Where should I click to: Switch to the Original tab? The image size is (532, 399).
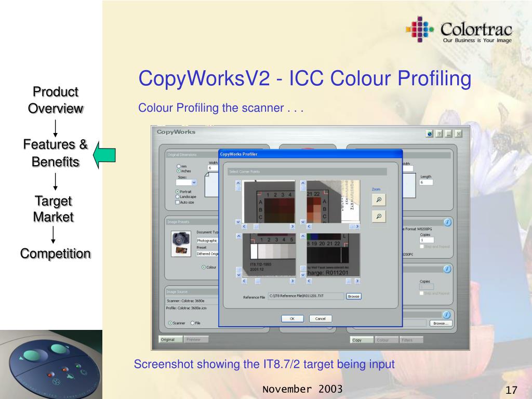pyautogui.click(x=170, y=339)
